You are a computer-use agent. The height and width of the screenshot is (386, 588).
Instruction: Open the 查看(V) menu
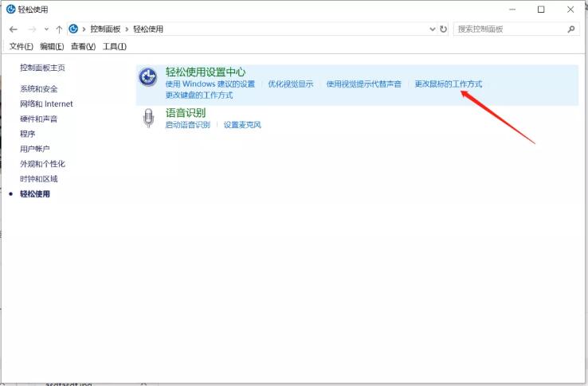point(83,47)
